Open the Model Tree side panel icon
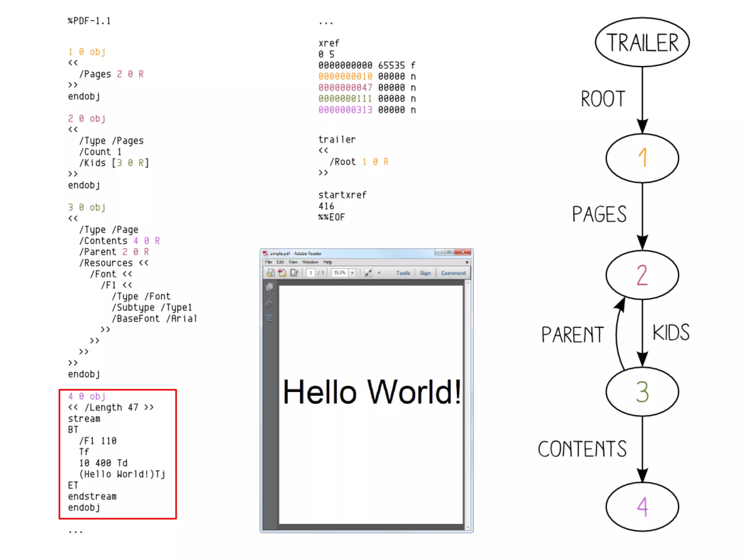This screenshot has width=747, height=560. coord(270,318)
